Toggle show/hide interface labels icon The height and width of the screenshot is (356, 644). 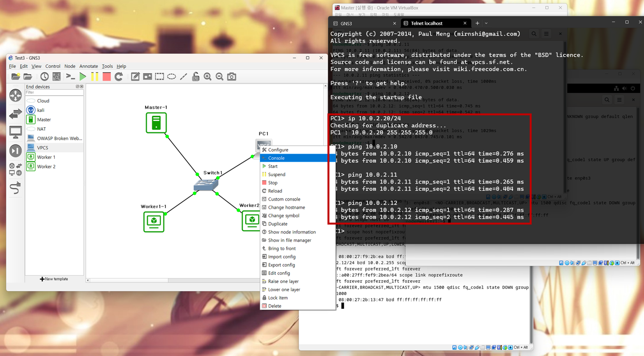point(57,77)
